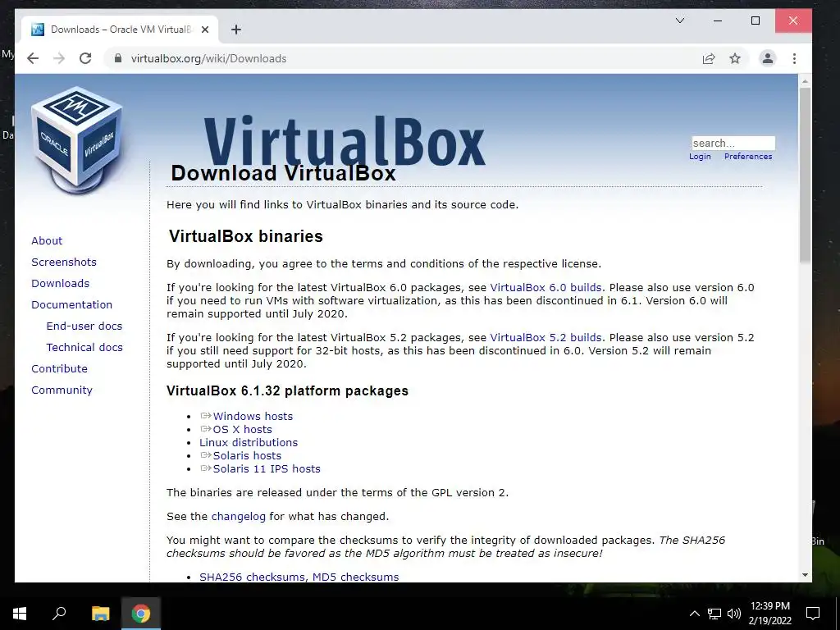Bookmark this page with star icon
840x630 pixels.
pyautogui.click(x=735, y=58)
